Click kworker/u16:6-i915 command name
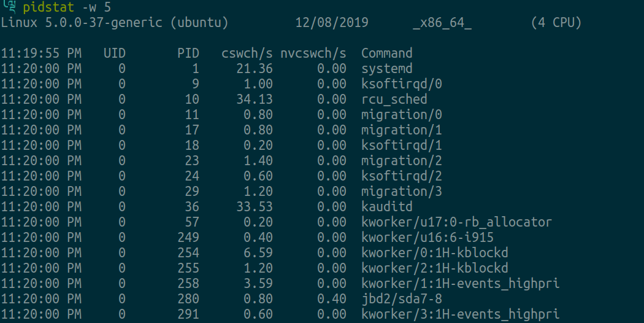The width and height of the screenshot is (644, 323). [x=427, y=238]
